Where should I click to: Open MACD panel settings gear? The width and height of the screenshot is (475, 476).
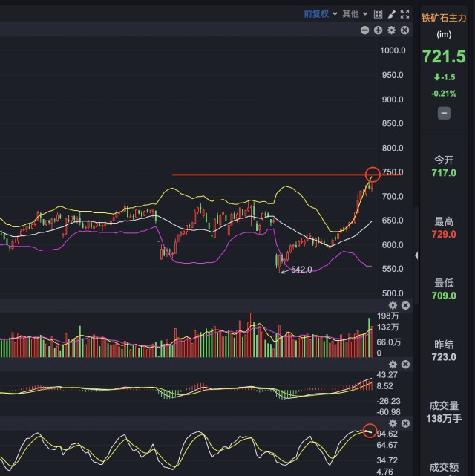coord(393,365)
